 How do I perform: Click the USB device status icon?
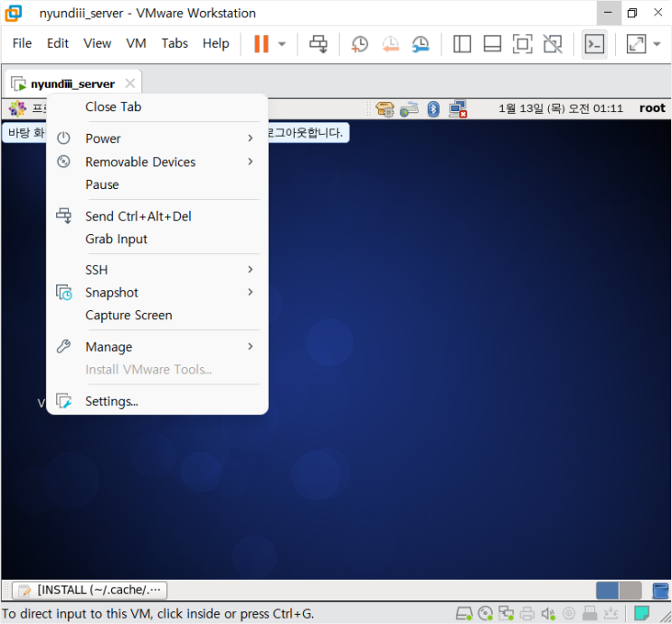pos(590,614)
